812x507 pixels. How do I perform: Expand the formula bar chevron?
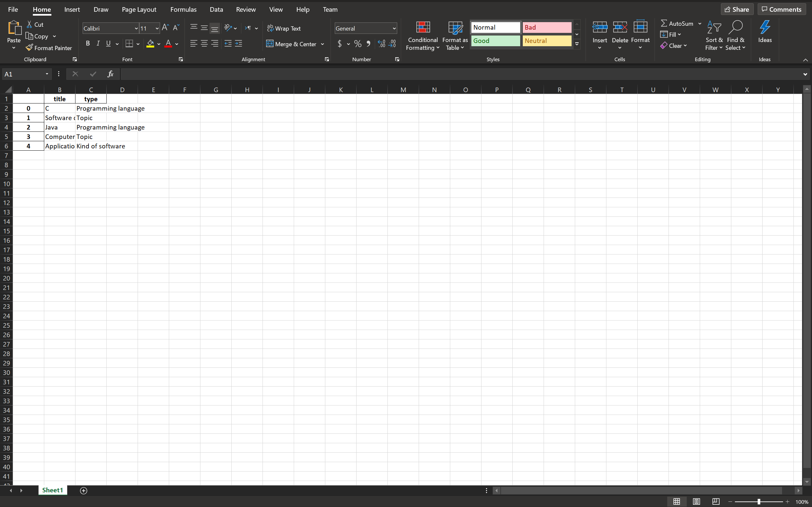(805, 74)
